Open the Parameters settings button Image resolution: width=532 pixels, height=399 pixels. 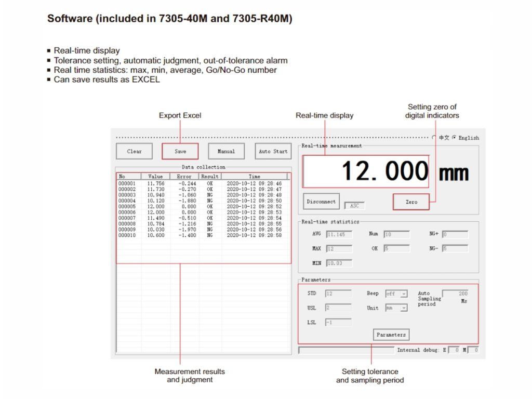(x=391, y=335)
